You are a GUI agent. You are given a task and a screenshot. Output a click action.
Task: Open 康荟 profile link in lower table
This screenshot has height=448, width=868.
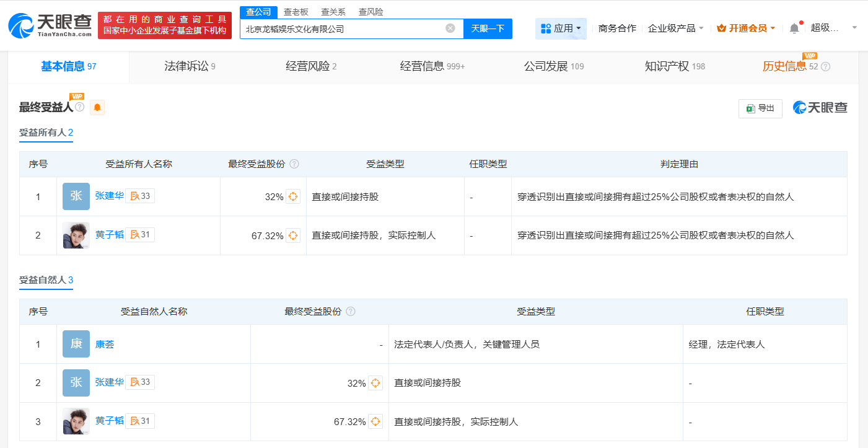(x=105, y=344)
